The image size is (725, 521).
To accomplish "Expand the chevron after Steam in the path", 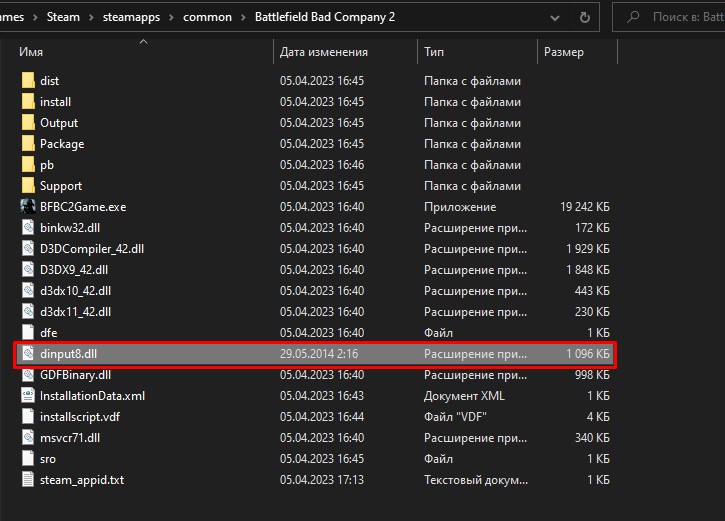I will tap(91, 18).
